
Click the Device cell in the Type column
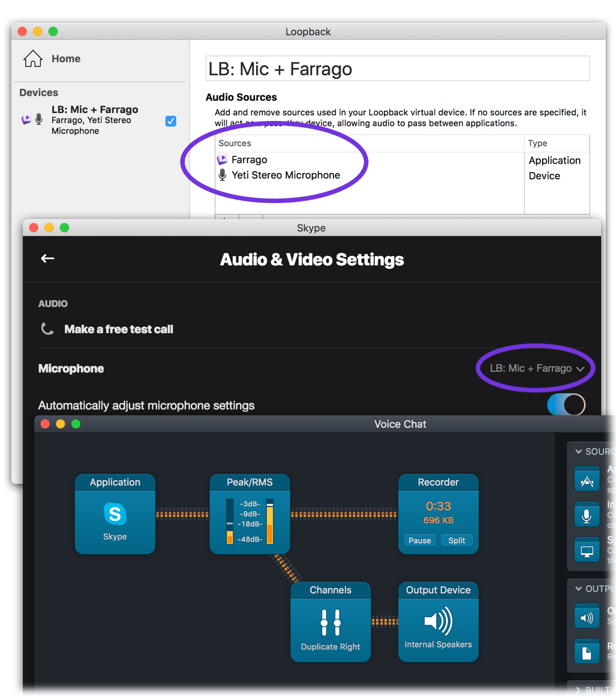pyautogui.click(x=545, y=176)
